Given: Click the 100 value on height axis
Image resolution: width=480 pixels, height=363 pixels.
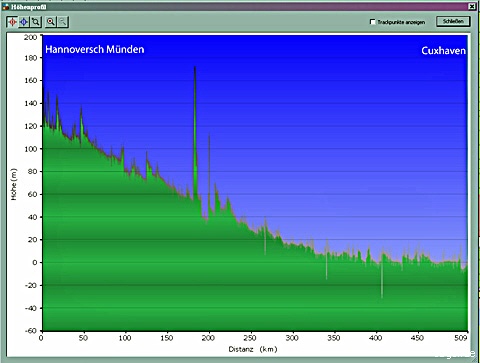Looking at the screenshot, I should click(31, 149).
